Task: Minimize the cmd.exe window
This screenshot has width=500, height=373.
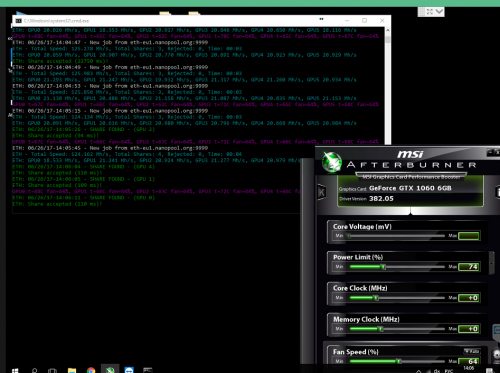Action: (x=347, y=21)
